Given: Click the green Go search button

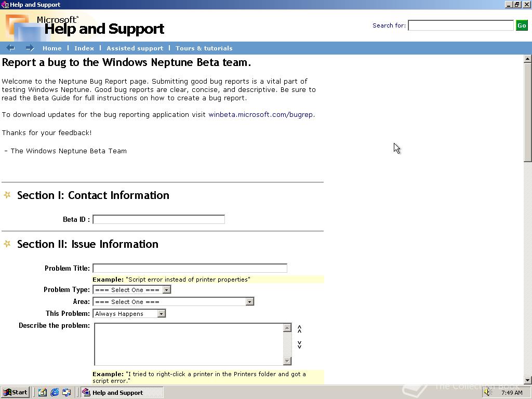Looking at the screenshot, I should [522, 25].
